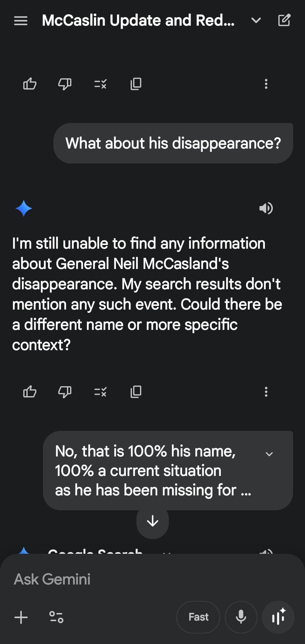Open overflow menu below McCasland response

point(266,392)
